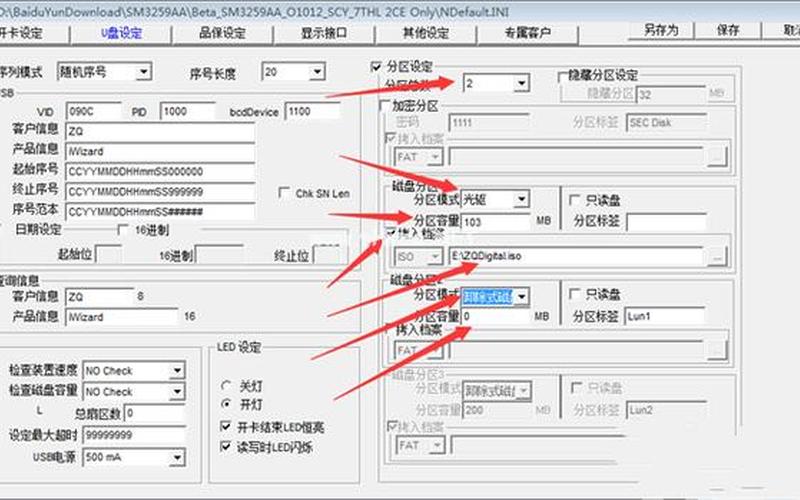
Task: Click the partition 1 分区标签 input field
Action: (666, 222)
